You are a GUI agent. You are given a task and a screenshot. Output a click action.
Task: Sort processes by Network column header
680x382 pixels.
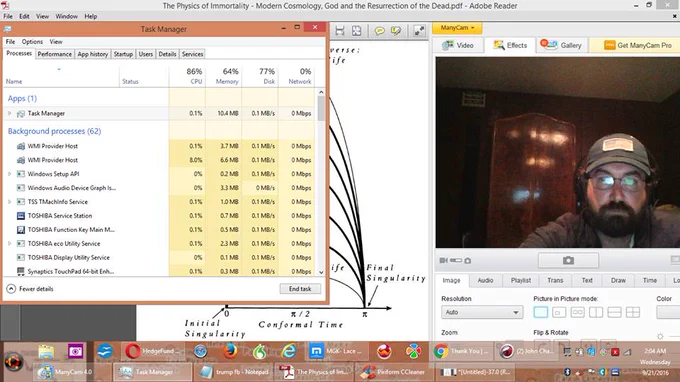click(297, 76)
